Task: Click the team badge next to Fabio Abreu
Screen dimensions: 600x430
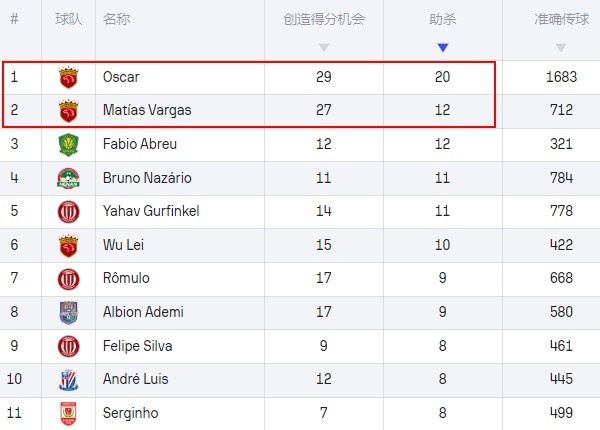Action: point(68,144)
